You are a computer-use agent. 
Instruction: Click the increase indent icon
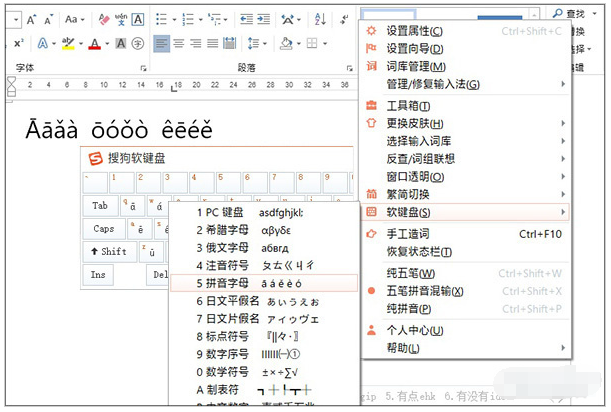[263, 19]
